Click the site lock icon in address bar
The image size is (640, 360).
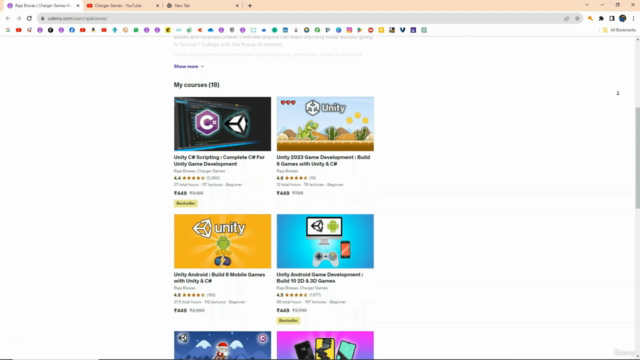[x=42, y=18]
